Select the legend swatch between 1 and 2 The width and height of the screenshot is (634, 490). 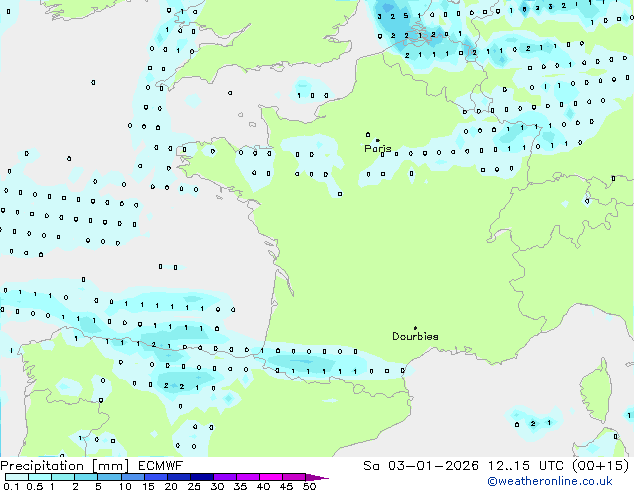[63, 477]
